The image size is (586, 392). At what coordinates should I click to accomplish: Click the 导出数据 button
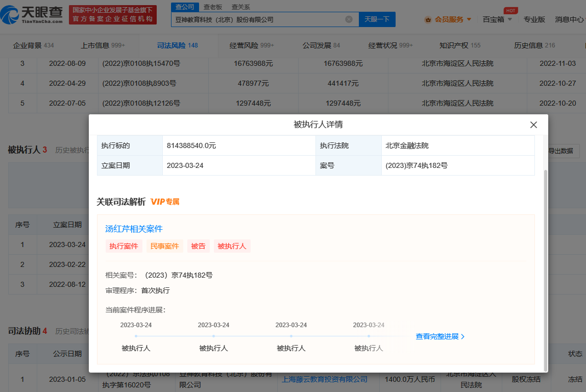click(560, 151)
